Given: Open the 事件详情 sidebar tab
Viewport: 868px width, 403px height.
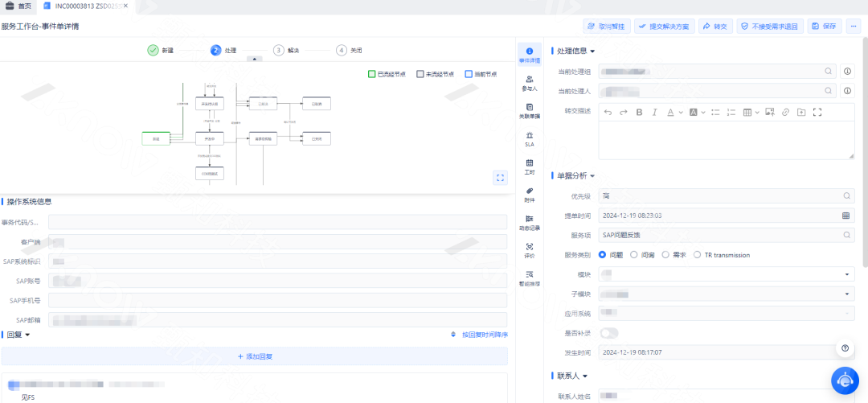Looking at the screenshot, I should click(x=529, y=56).
